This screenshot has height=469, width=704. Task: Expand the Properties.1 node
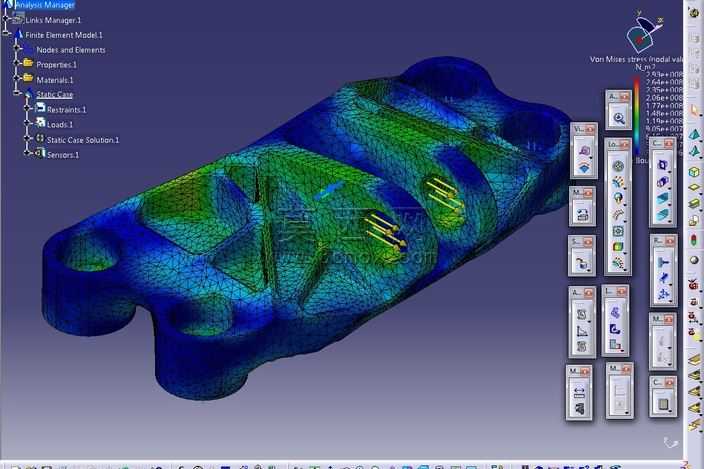pyautogui.click(x=17, y=63)
